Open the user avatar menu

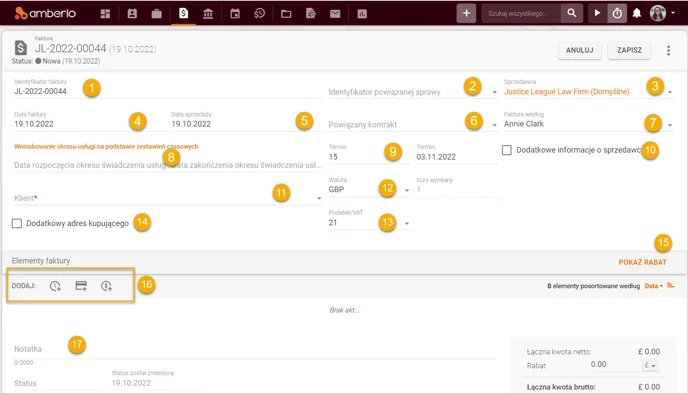pyautogui.click(x=662, y=13)
